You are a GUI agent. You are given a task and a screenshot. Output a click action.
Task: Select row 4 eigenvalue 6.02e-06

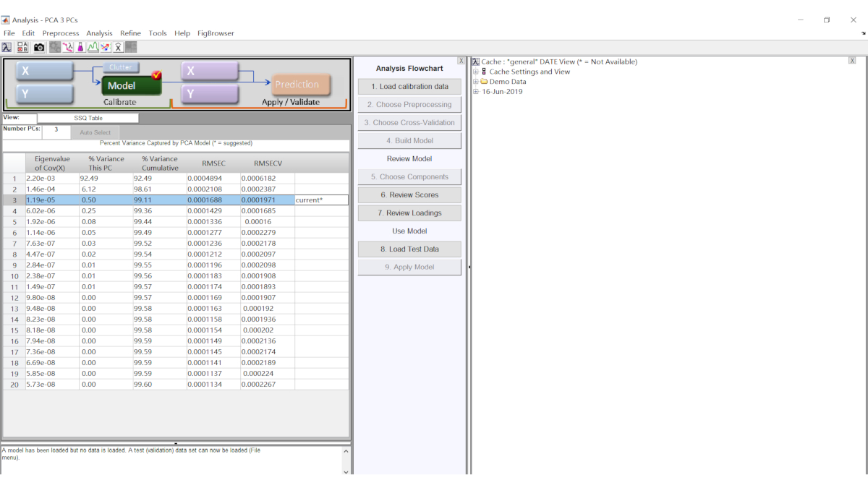click(51, 210)
